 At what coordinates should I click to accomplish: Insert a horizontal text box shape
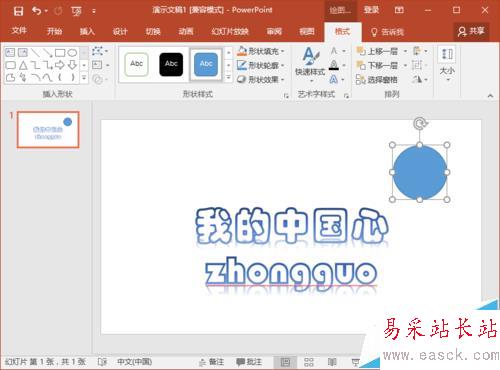click(x=10, y=52)
